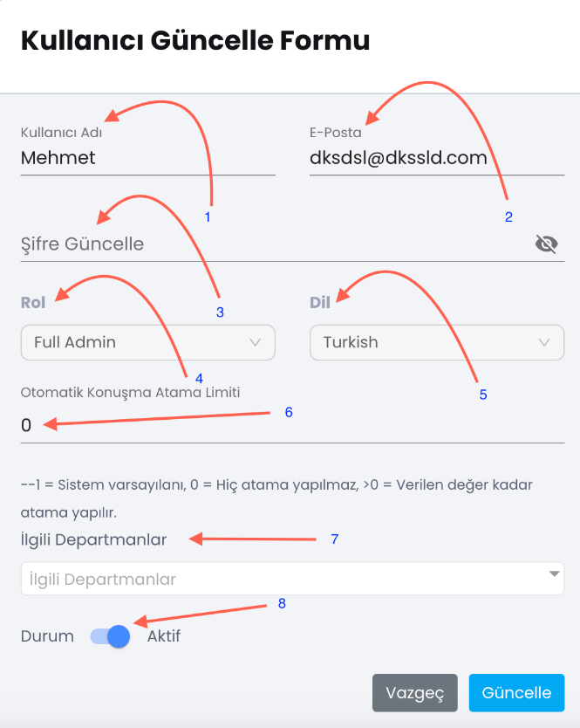Click the chevron arrow in Dil dropdown

(544, 343)
